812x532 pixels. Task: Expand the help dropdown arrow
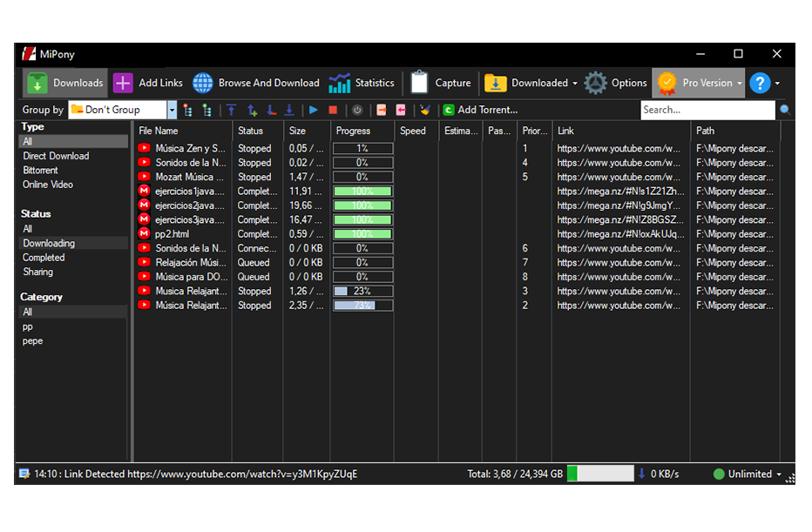pos(777,84)
